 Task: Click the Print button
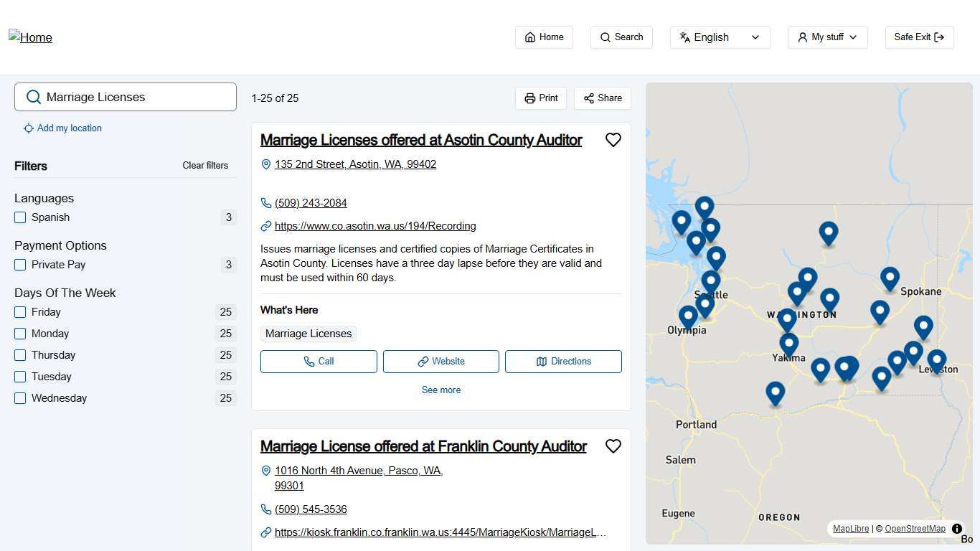(541, 98)
